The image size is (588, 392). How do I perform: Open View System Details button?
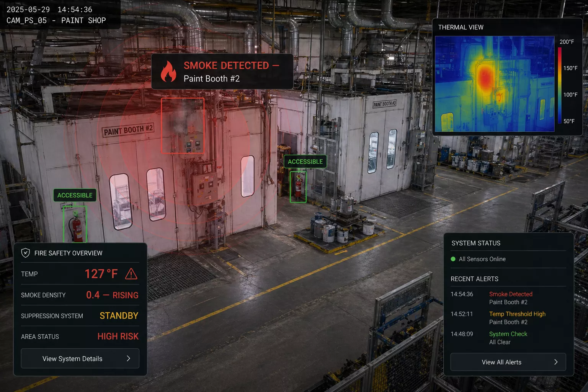coord(80,358)
